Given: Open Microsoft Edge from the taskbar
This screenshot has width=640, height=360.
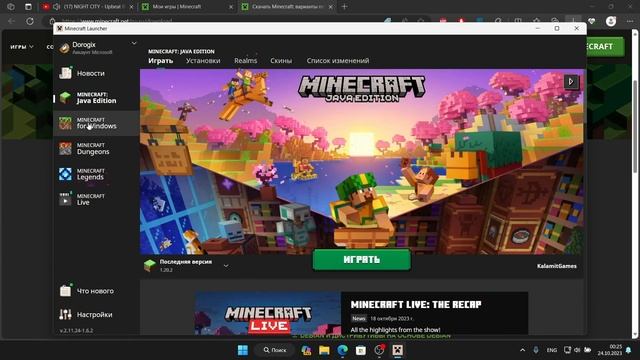Looking at the screenshot, I should (342, 350).
